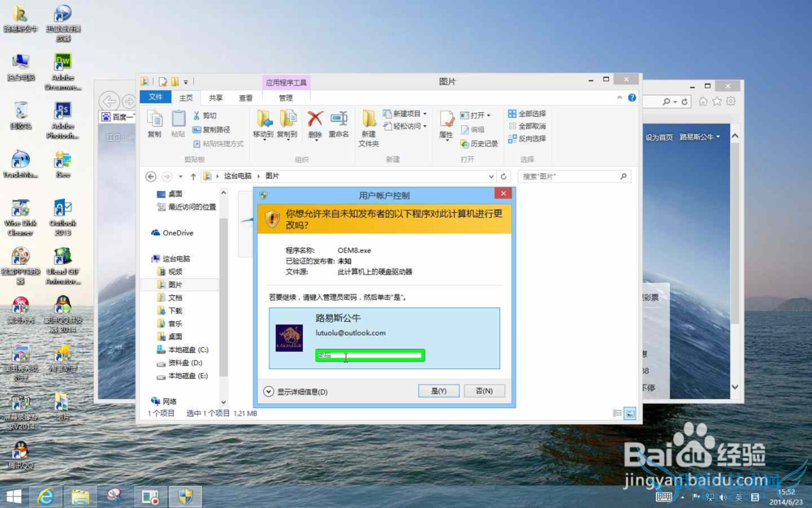Click the administrator password input field

pos(370,355)
